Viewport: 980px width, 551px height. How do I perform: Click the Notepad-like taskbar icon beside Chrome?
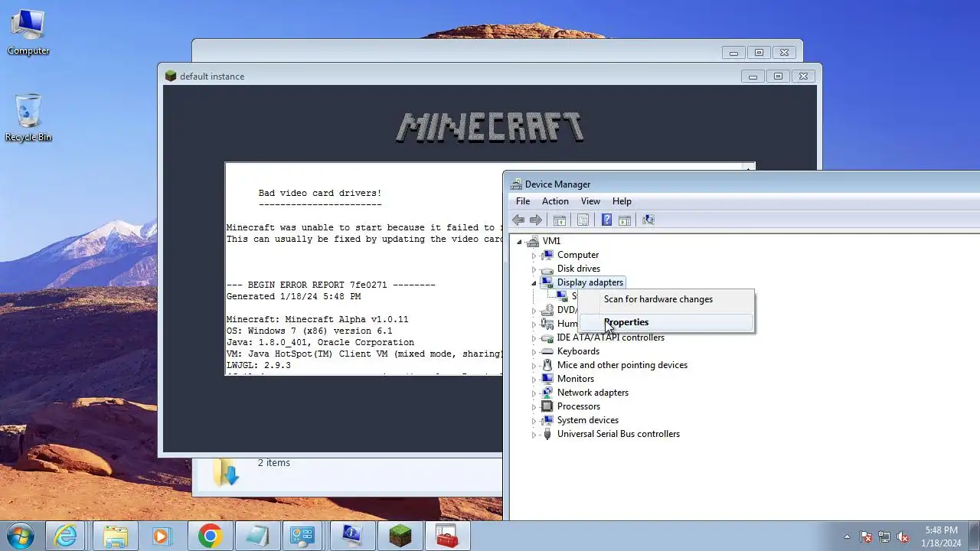tap(256, 536)
